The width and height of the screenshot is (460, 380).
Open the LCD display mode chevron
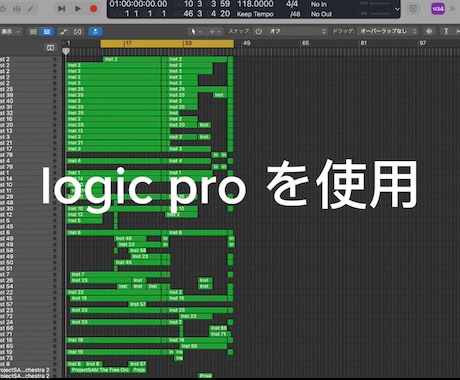[x=397, y=9]
